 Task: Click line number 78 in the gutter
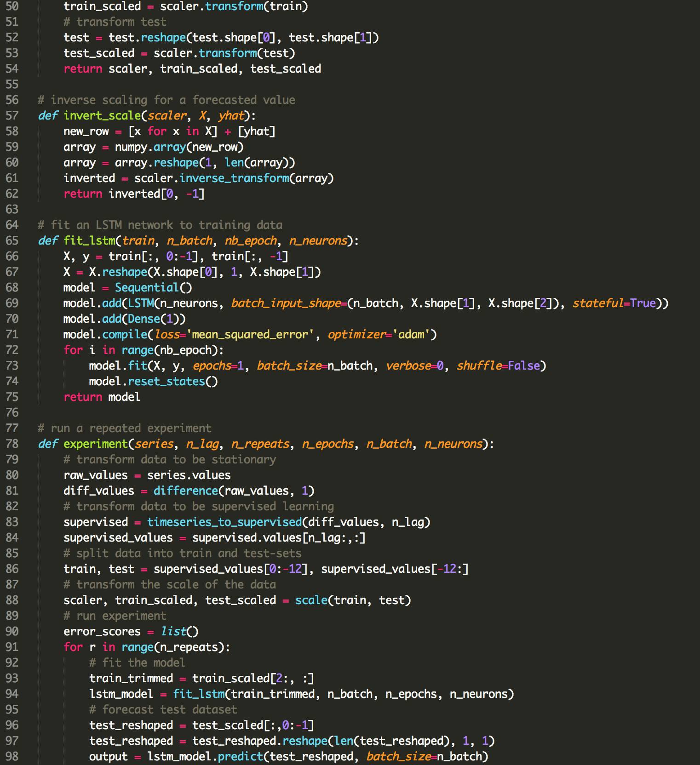tap(12, 444)
